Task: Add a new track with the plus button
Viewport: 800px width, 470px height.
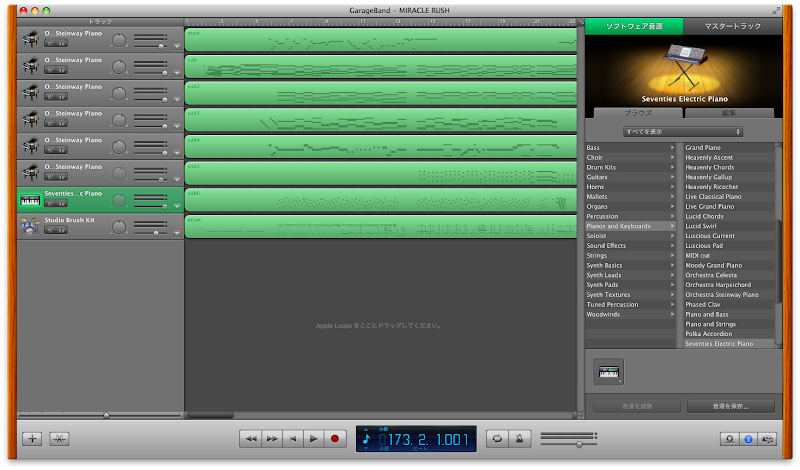Action: click(x=32, y=438)
